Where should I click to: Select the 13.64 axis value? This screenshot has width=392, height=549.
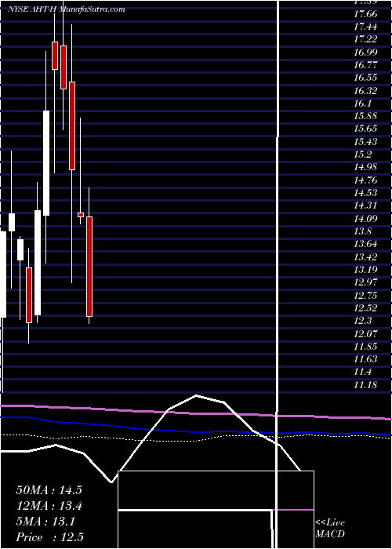[366, 244]
